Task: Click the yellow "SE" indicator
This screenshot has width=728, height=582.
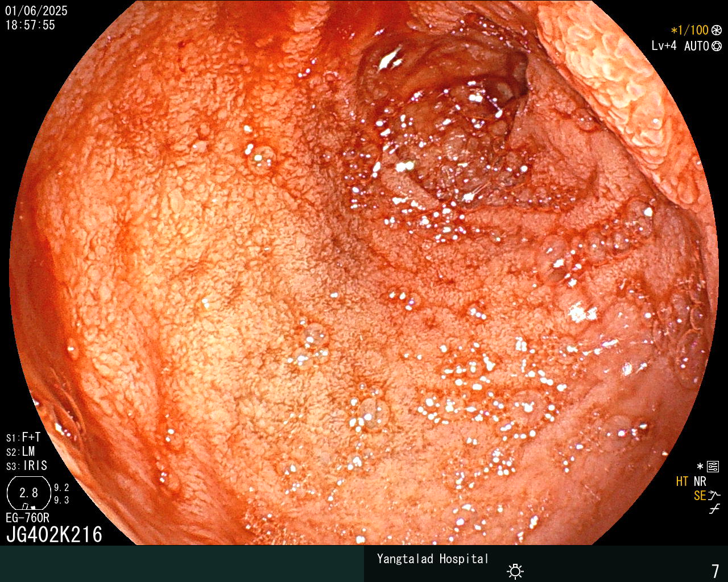Action: pyautogui.click(x=700, y=496)
